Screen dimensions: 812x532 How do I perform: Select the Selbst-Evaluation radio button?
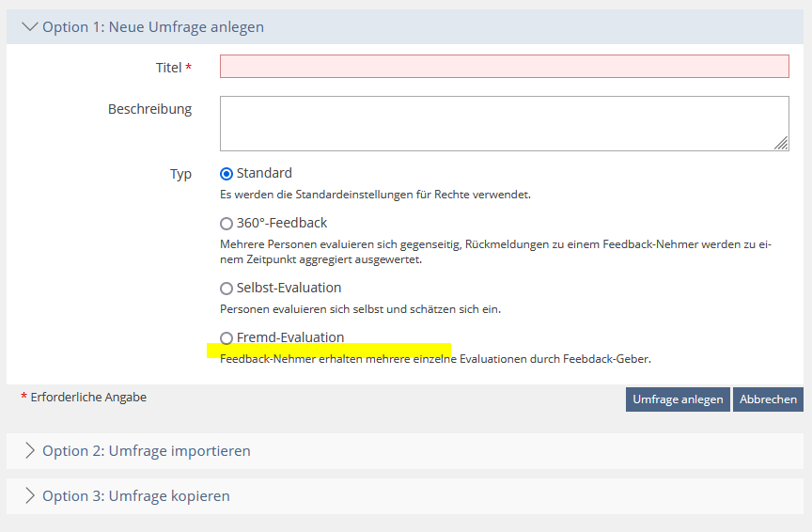point(226,289)
